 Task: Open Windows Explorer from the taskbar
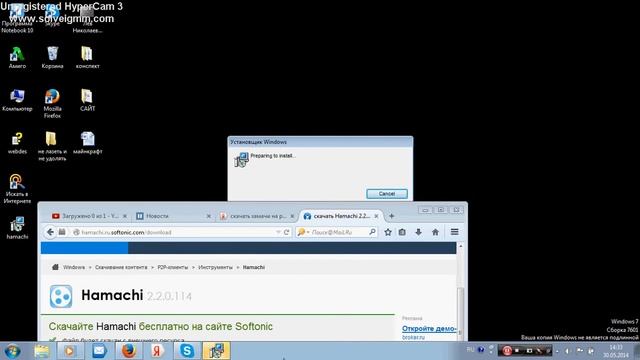coord(41,351)
